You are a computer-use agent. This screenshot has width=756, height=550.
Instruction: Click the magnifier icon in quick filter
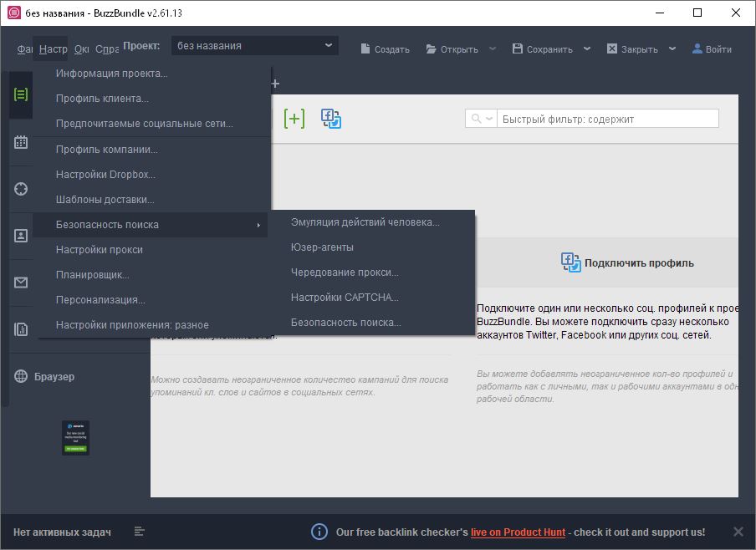click(476, 119)
